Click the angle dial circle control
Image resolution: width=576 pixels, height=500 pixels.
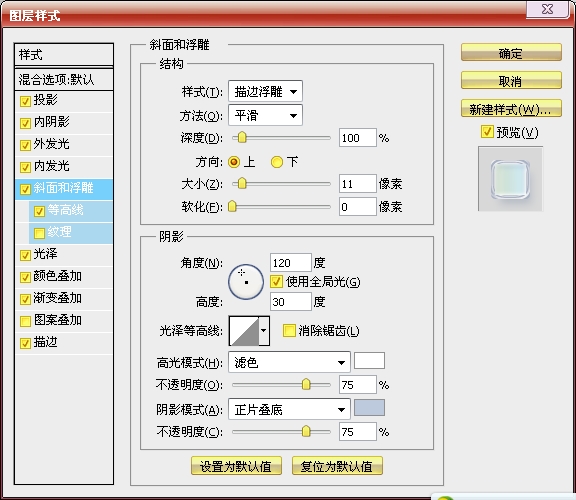(x=246, y=282)
